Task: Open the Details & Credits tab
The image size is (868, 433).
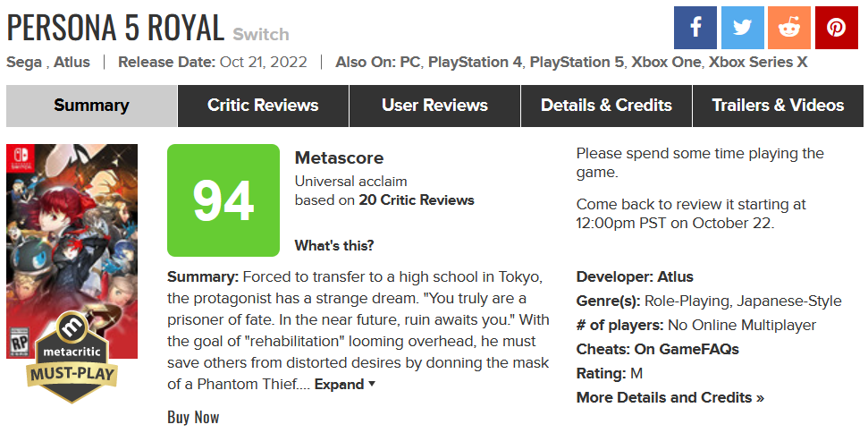Action: [x=606, y=106]
